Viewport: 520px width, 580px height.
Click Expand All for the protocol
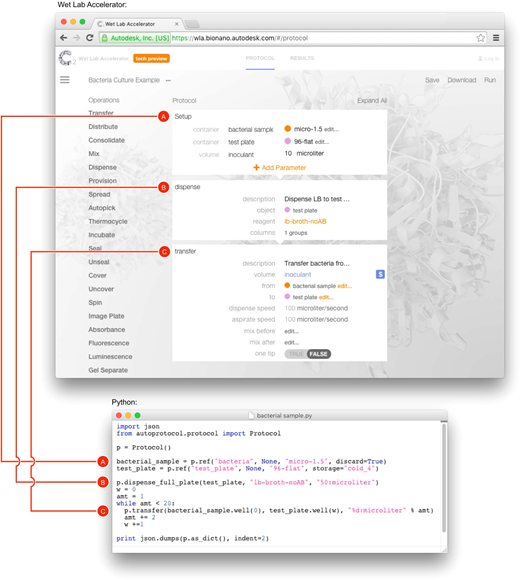point(372,101)
